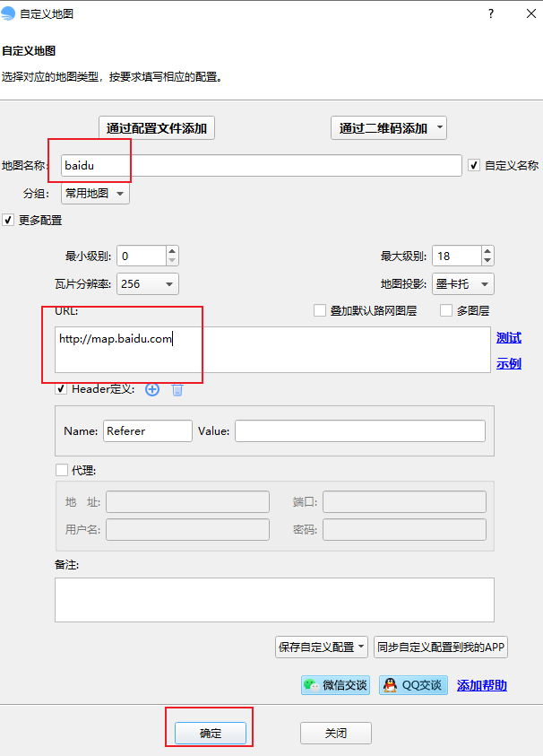543x756 pixels.
Task: Open 通过二维码添加 dropdown arrow
Action: 439,127
